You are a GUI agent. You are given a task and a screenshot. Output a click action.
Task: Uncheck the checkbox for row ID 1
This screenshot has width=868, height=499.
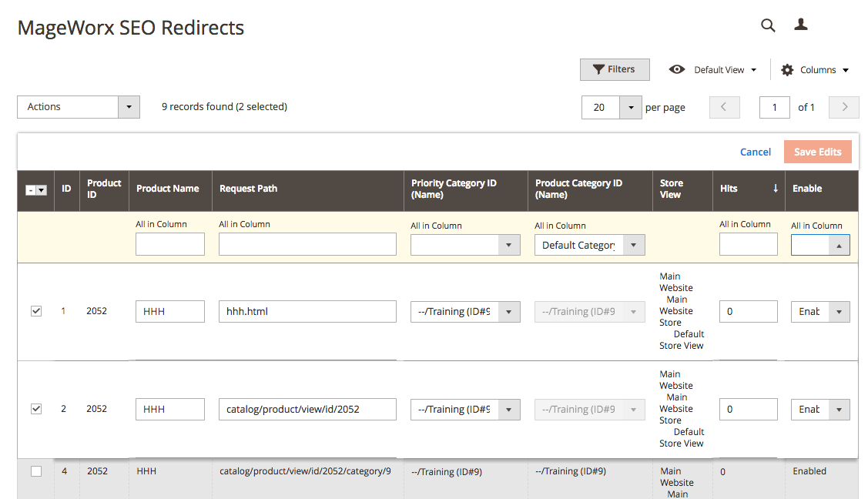click(36, 311)
